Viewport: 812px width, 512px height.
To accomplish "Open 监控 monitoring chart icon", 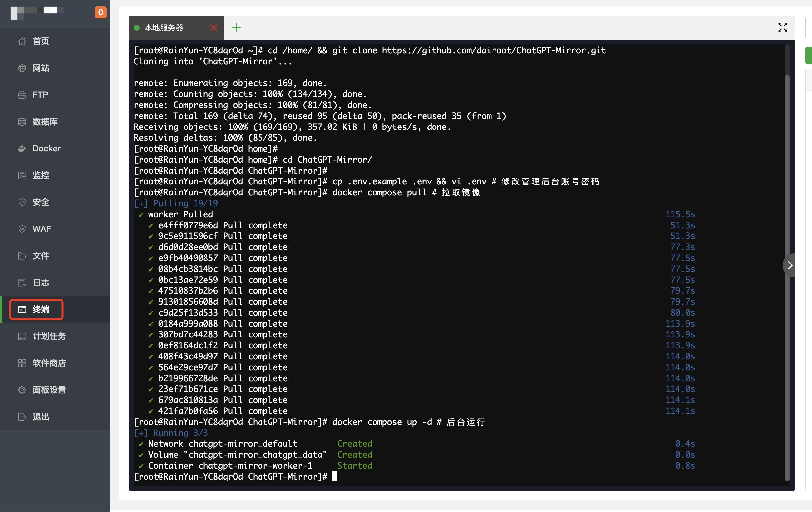I will (22, 175).
